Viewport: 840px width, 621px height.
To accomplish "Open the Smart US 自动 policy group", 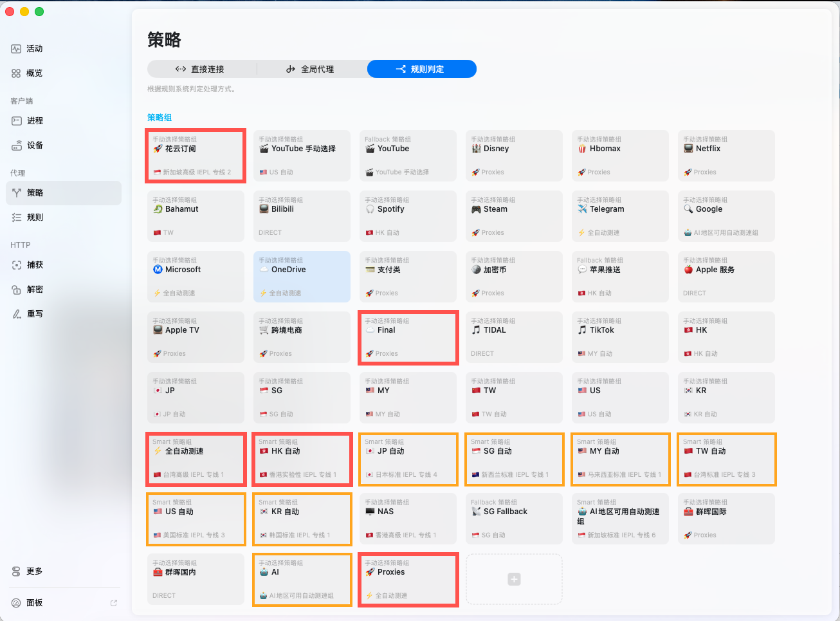I will [196, 519].
